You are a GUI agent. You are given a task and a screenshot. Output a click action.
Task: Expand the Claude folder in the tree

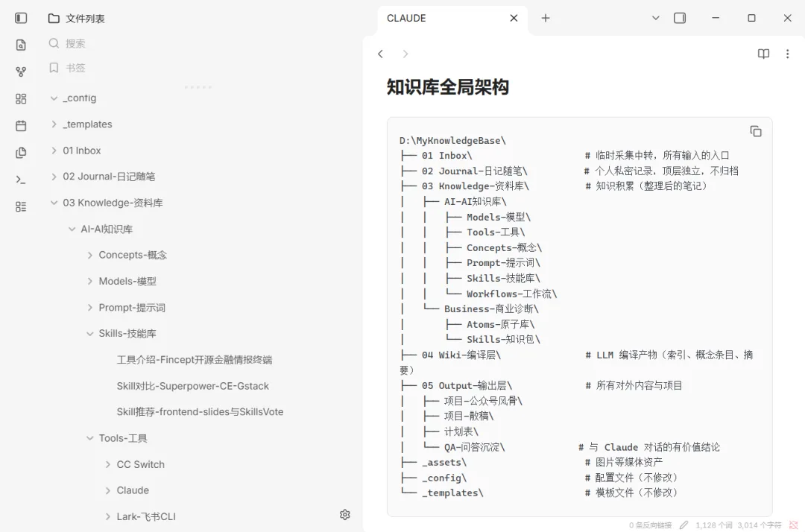click(108, 490)
